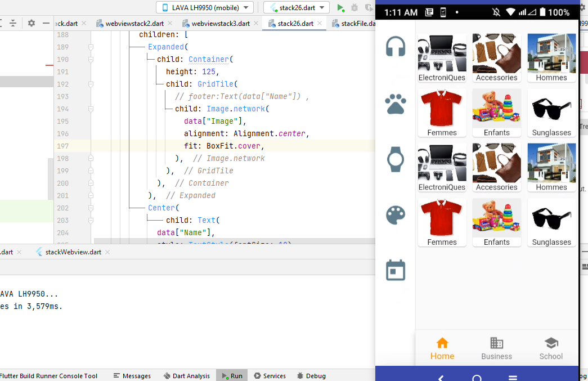Image resolution: width=588 pixels, height=381 pixels.
Task: Open the first Enfants toys tile
Action: pyautogui.click(x=496, y=113)
